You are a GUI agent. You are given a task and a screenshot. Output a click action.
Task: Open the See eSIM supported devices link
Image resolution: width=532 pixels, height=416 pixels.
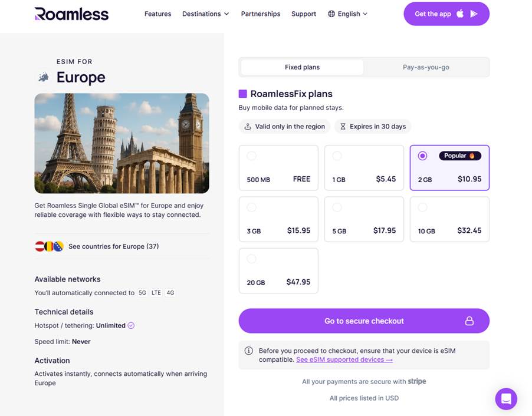(x=344, y=359)
